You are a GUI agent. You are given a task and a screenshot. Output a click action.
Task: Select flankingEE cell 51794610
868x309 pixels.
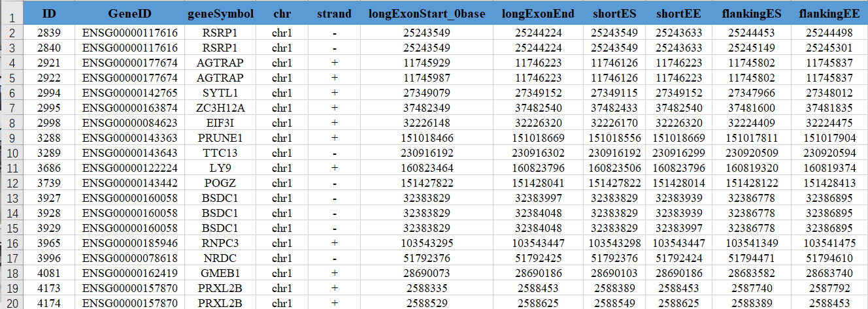829,258
